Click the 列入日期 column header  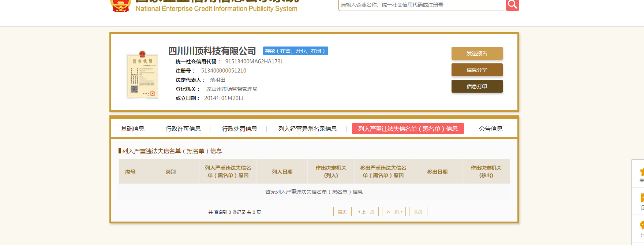pyautogui.click(x=282, y=171)
